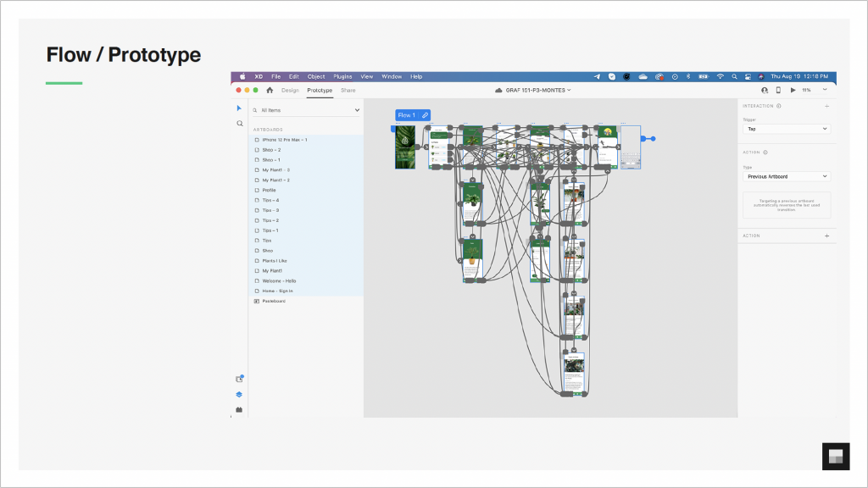Expand the All Items filter dropdown
Image resolution: width=868 pixels, height=488 pixels.
pos(357,110)
